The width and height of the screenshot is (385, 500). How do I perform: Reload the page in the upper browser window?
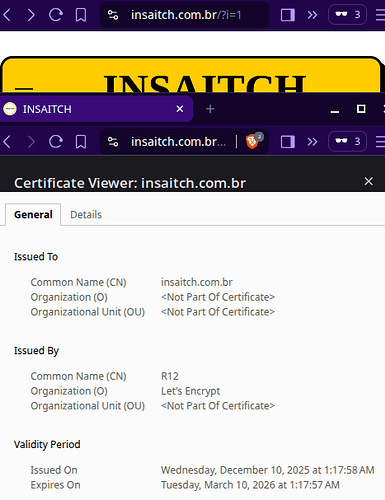point(56,15)
